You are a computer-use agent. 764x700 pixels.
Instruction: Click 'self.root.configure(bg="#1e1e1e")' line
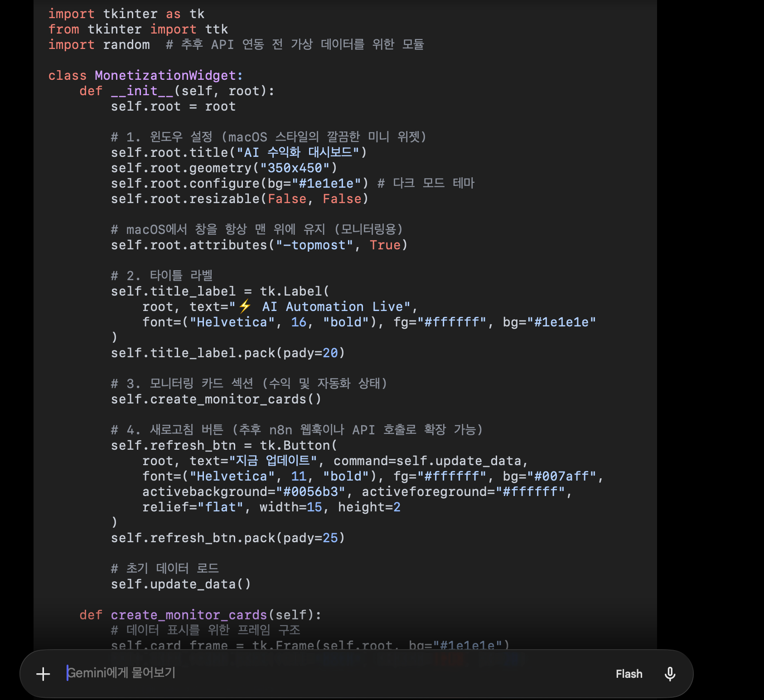coord(293,183)
